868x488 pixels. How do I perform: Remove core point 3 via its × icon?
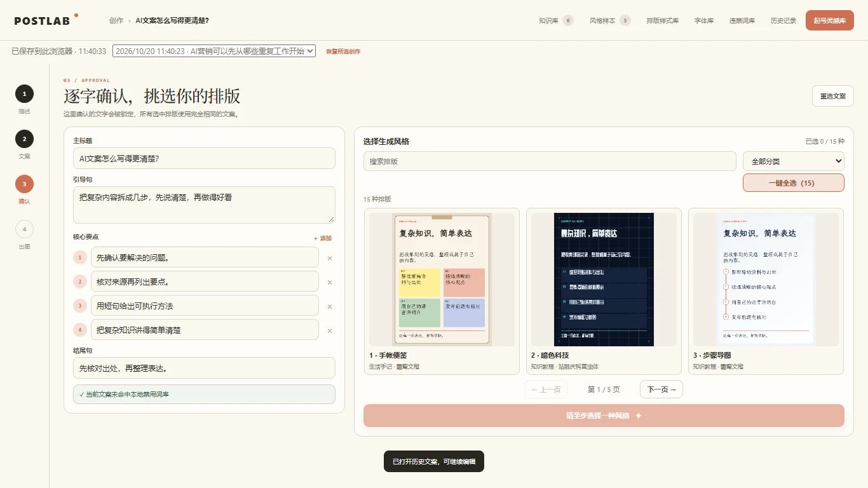tap(330, 306)
